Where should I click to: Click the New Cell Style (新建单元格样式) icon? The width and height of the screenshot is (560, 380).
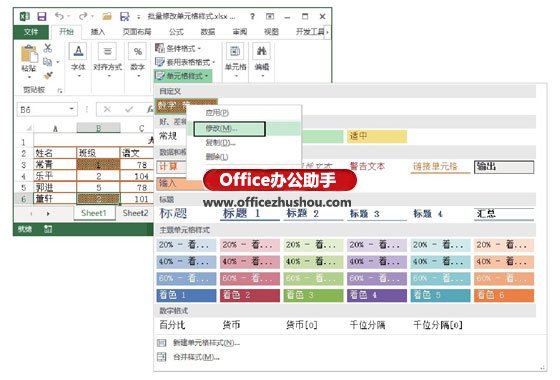click(161, 343)
